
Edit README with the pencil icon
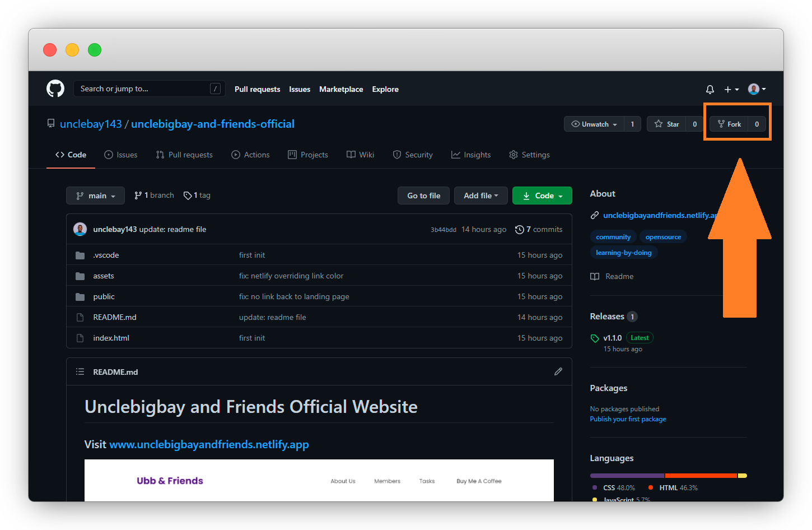(558, 371)
